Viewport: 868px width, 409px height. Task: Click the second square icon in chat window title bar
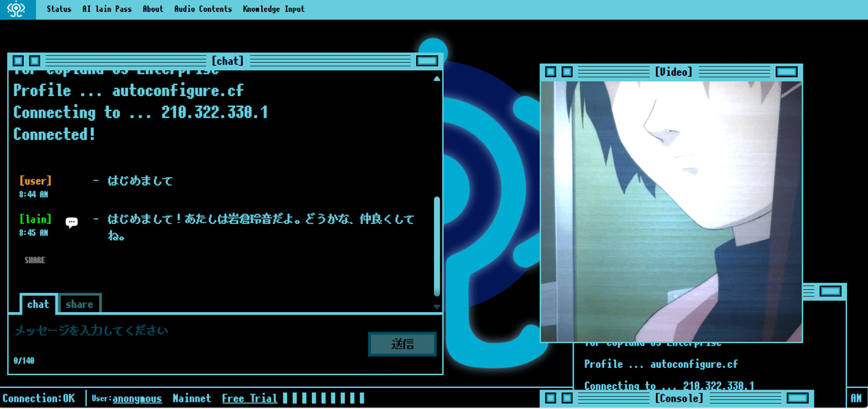click(x=35, y=61)
